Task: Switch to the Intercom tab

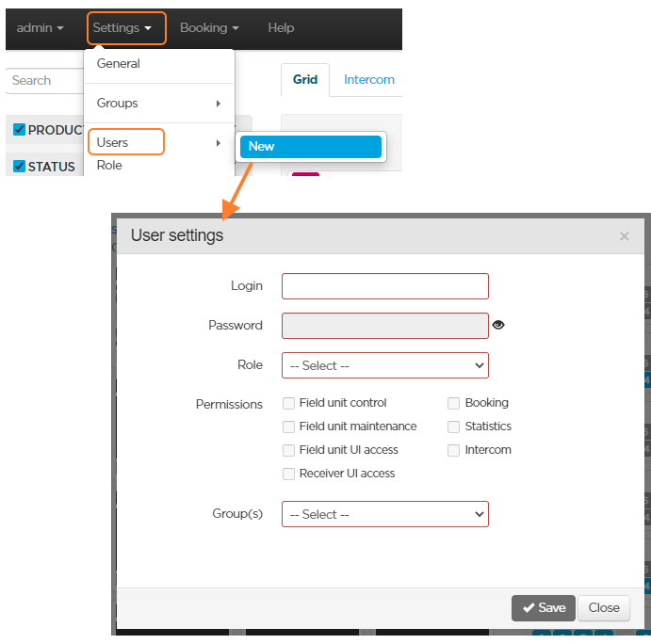Action: pyautogui.click(x=368, y=80)
